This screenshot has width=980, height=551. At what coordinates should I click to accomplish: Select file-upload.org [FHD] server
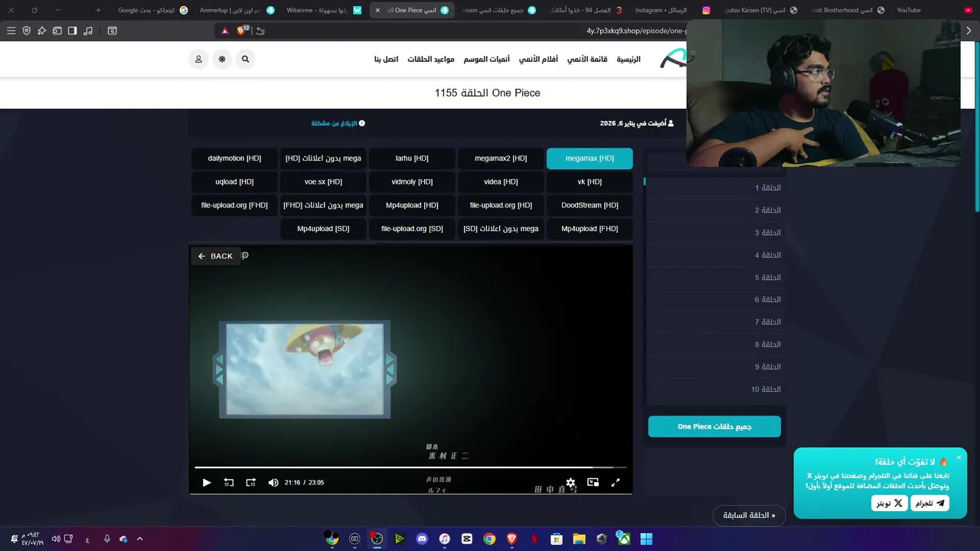tap(234, 205)
